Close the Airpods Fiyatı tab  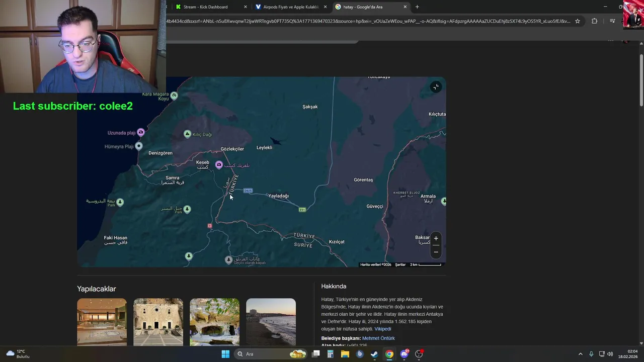click(325, 7)
